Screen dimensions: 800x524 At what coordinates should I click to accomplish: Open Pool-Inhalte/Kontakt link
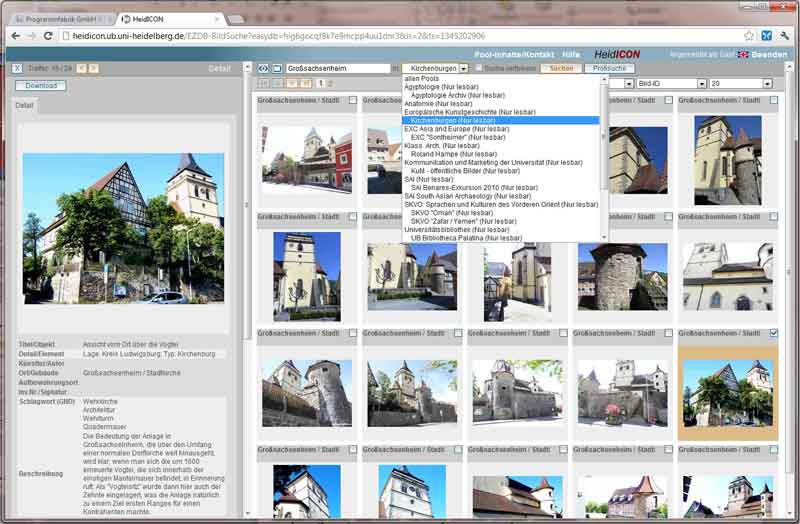(x=514, y=54)
